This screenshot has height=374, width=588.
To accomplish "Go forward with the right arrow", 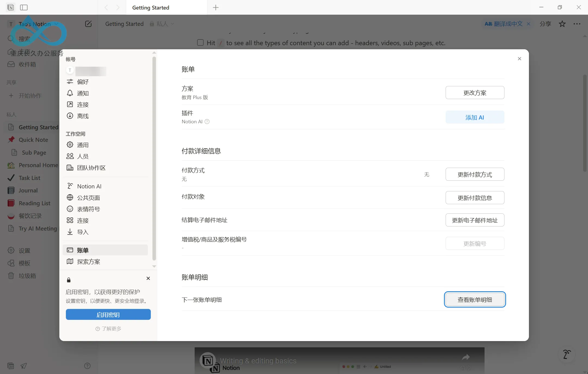I will [x=118, y=8].
